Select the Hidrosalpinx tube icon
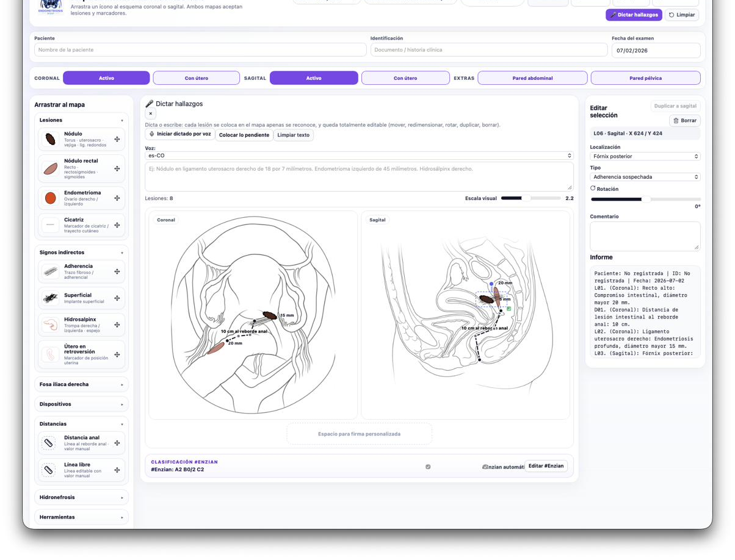 pyautogui.click(x=50, y=325)
